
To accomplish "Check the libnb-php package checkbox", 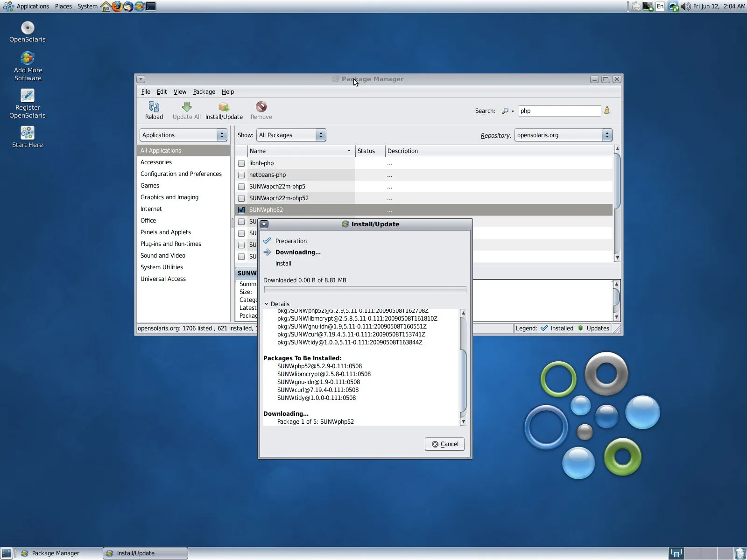I will pyautogui.click(x=241, y=163).
